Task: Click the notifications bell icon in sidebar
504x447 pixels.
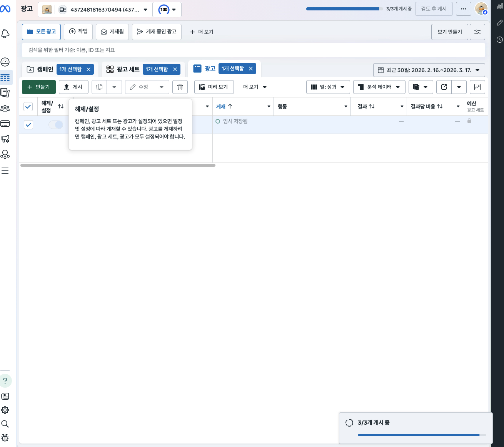Action: 5,33
